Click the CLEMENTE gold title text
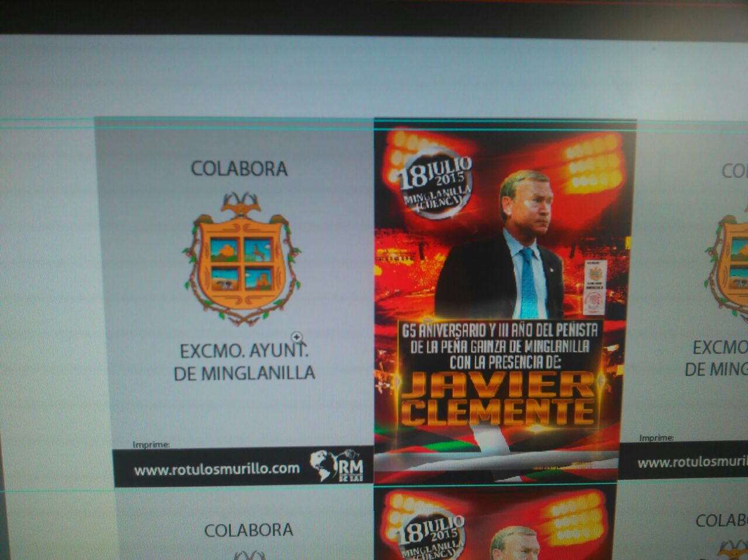Viewport: 748px width, 560px height. pyautogui.click(x=498, y=412)
